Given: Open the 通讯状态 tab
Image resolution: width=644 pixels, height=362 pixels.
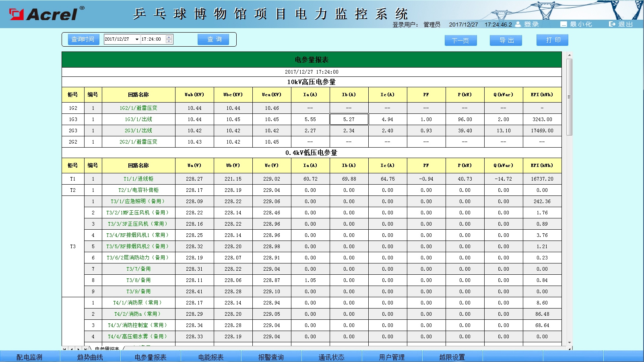Looking at the screenshot, I should (x=332, y=356).
